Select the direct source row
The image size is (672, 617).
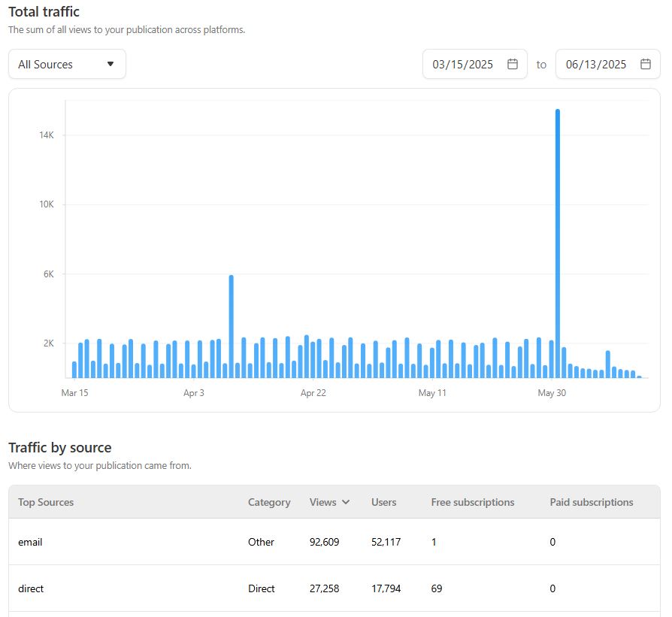pos(31,588)
